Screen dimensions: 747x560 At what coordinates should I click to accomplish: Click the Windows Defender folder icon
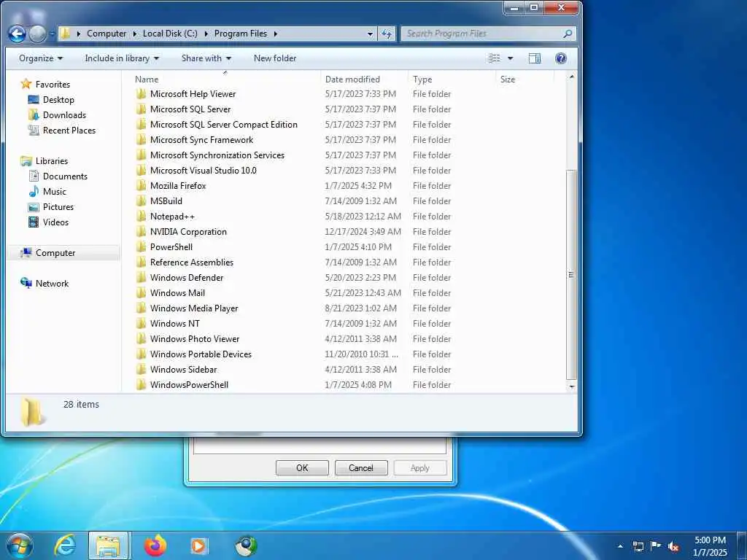(x=141, y=278)
